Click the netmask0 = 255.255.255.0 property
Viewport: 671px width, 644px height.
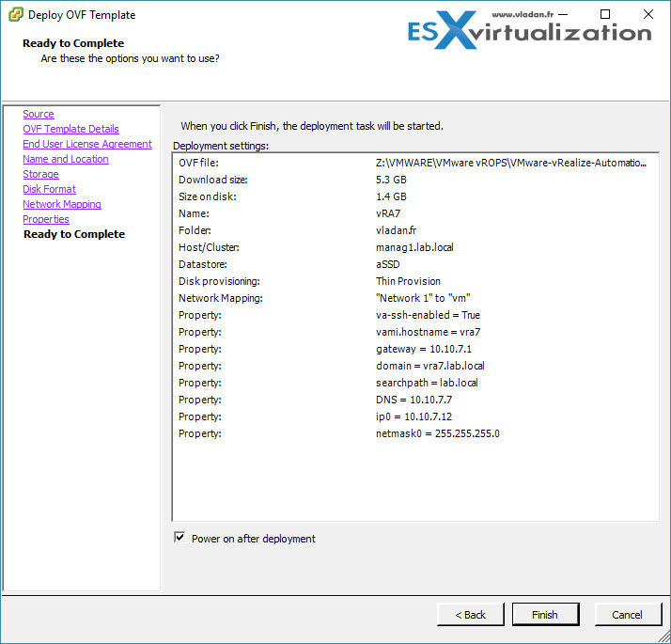[x=438, y=433]
